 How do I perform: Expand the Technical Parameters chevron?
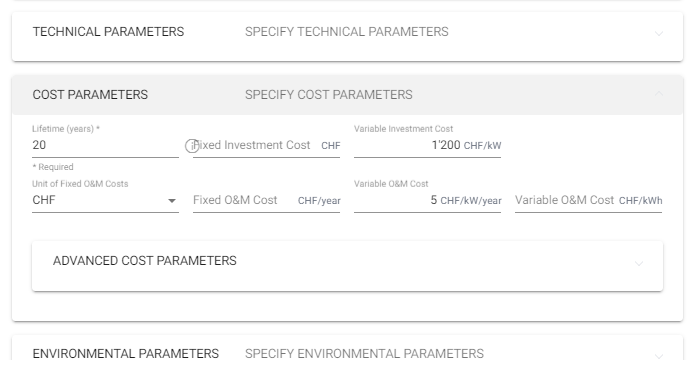[x=659, y=33]
